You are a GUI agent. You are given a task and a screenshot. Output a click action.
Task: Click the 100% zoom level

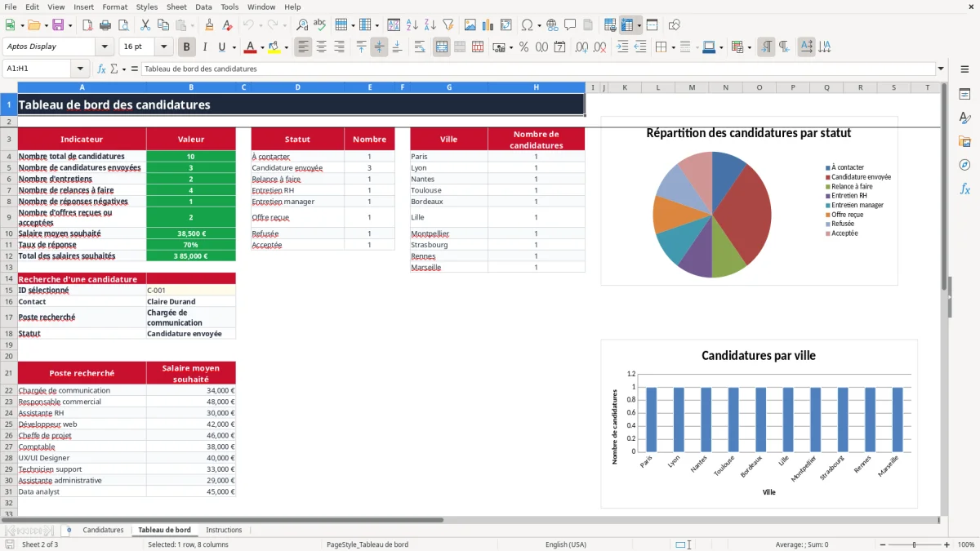(966, 544)
